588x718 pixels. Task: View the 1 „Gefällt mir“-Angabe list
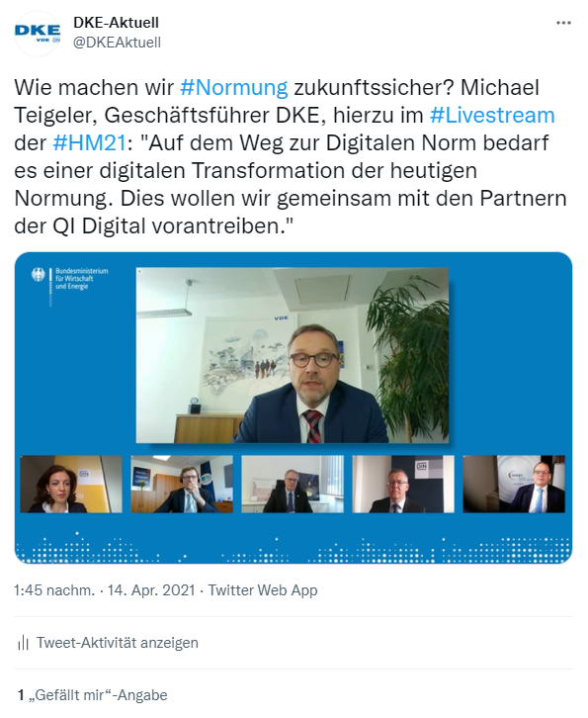pos(93,695)
